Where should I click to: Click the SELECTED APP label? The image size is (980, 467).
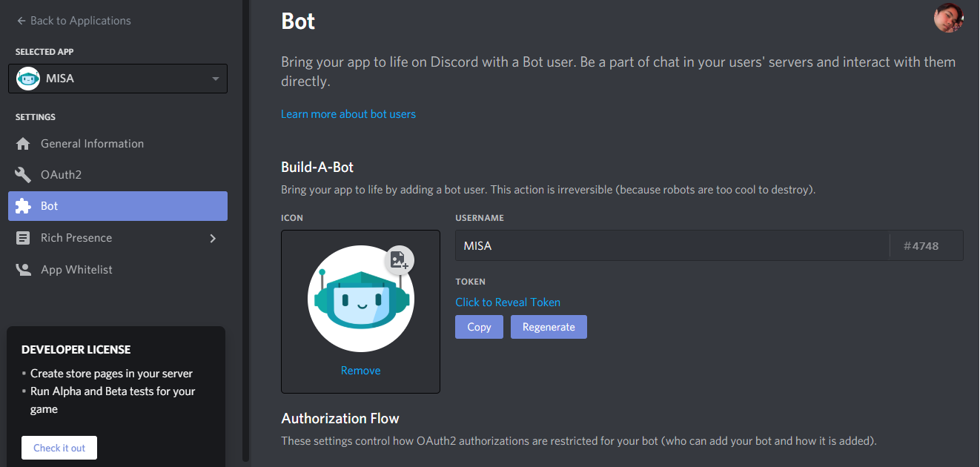44,52
